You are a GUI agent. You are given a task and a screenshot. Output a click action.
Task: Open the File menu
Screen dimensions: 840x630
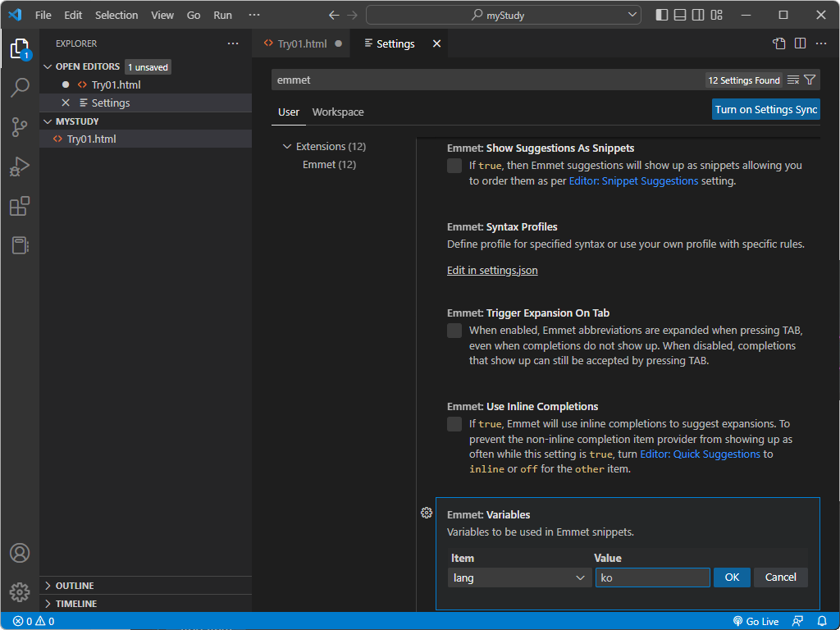click(43, 15)
